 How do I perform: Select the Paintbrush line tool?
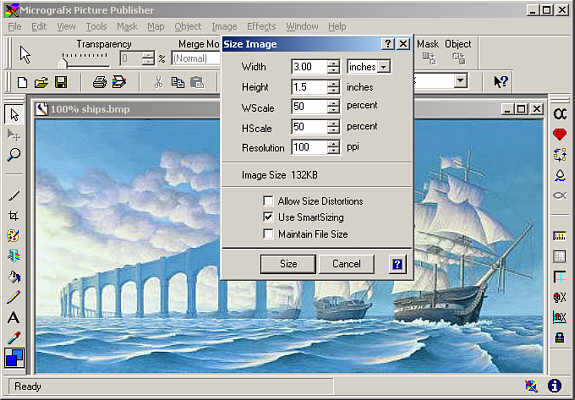pos(14,195)
